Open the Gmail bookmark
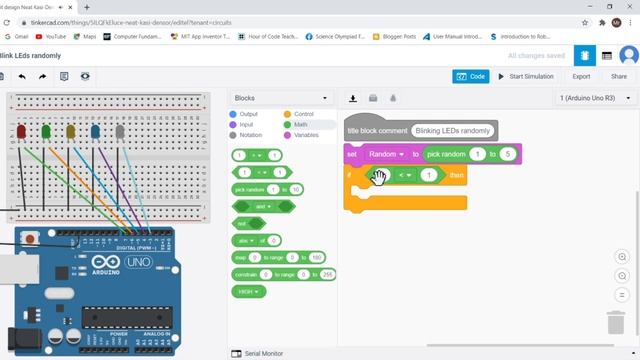Screen dimensions: 640x360 tap(17, 36)
